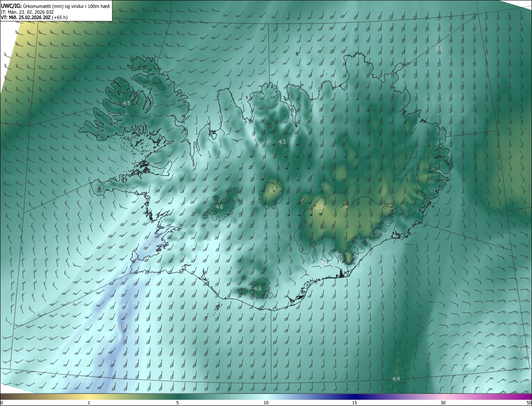Click the '0' label on the color scale
The width and height of the screenshot is (532, 406).
tap(2, 403)
